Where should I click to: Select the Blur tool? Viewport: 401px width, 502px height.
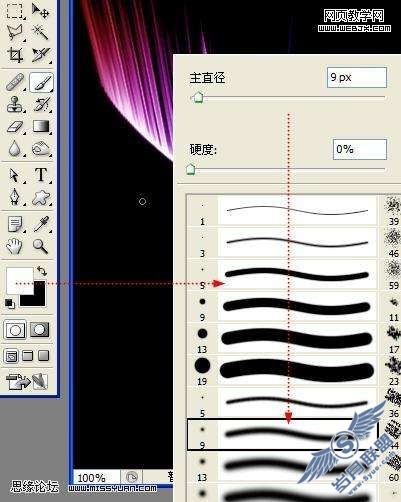point(15,149)
